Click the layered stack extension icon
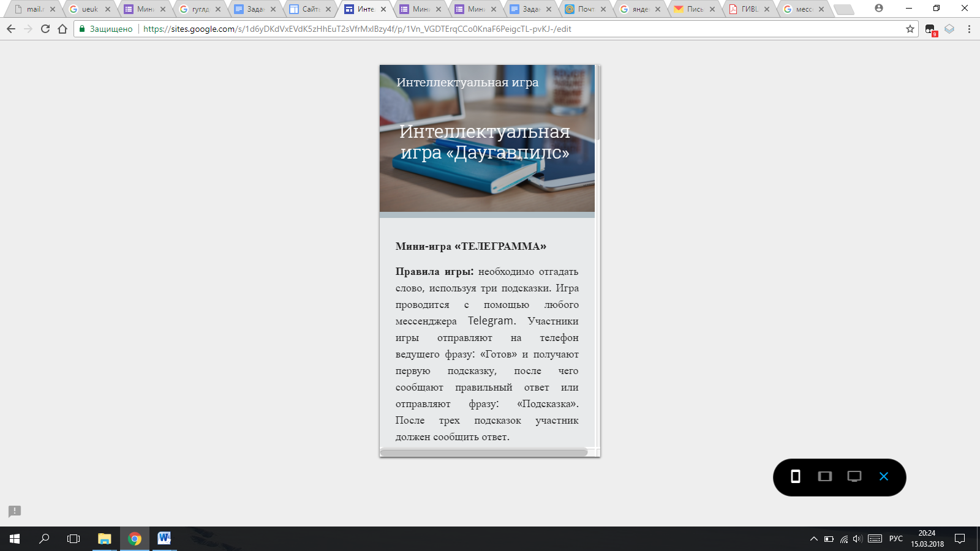Image resolution: width=980 pixels, height=551 pixels. click(949, 29)
